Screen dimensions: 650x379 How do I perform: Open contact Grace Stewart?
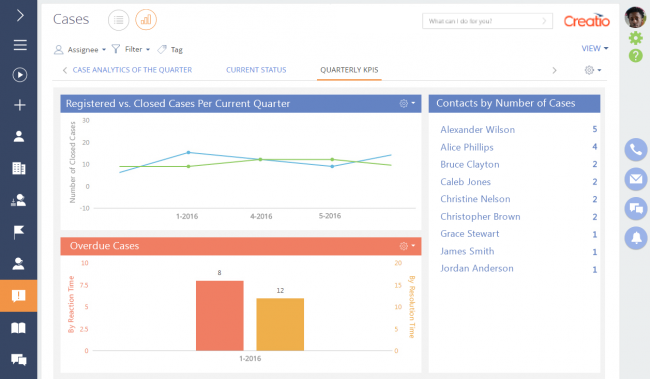click(x=470, y=234)
